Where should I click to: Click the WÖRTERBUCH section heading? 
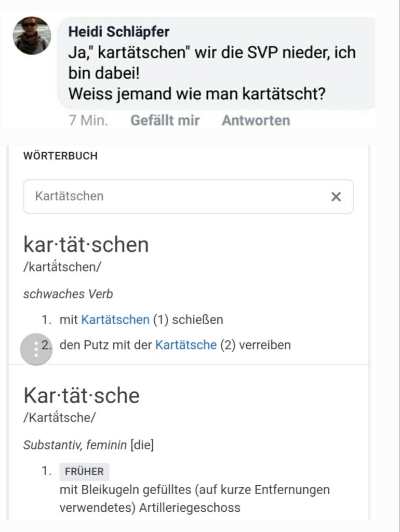60,156
